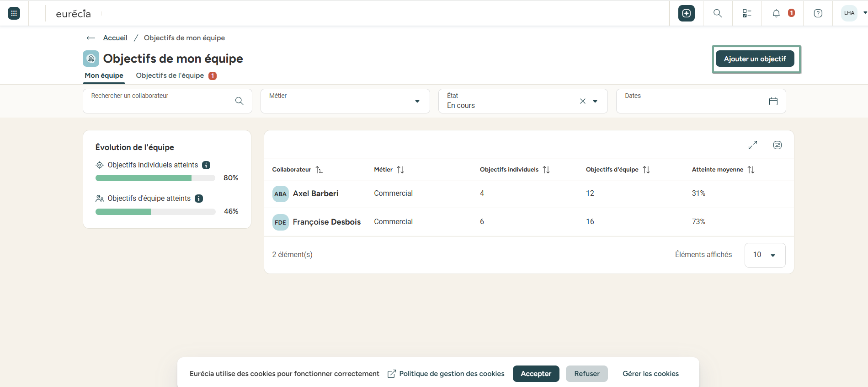Change Éléments affichés count dropdown
868x387 pixels.
(765, 255)
